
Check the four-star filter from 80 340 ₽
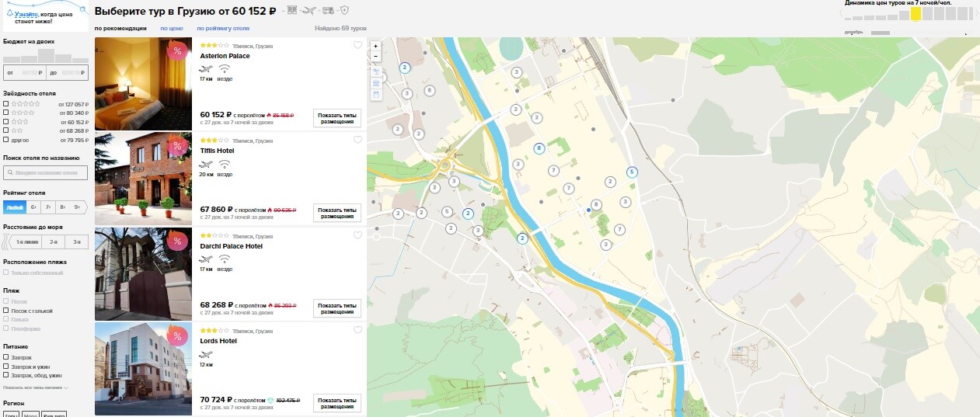click(6, 113)
